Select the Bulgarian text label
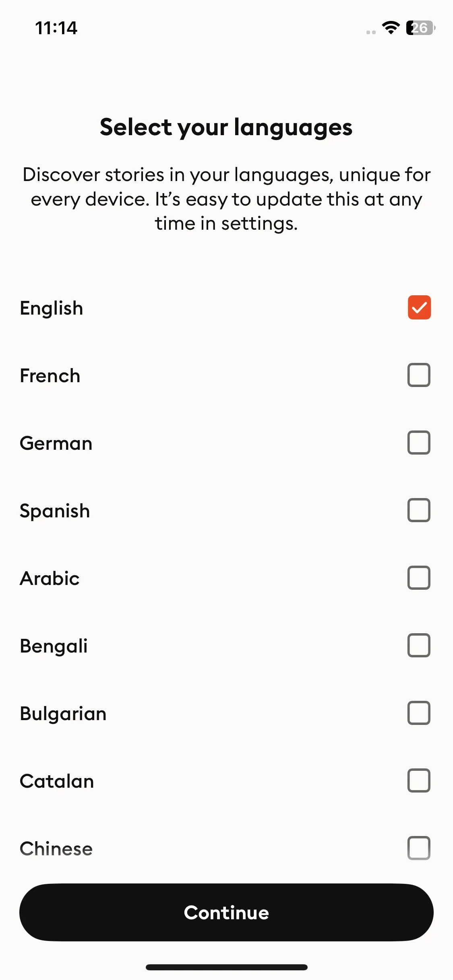453x980 pixels. coord(63,714)
